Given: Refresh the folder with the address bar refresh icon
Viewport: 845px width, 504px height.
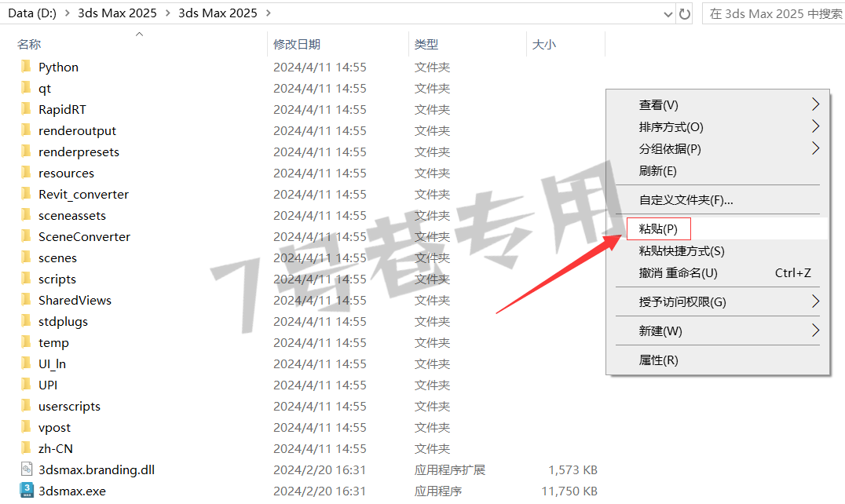Looking at the screenshot, I should pyautogui.click(x=685, y=14).
